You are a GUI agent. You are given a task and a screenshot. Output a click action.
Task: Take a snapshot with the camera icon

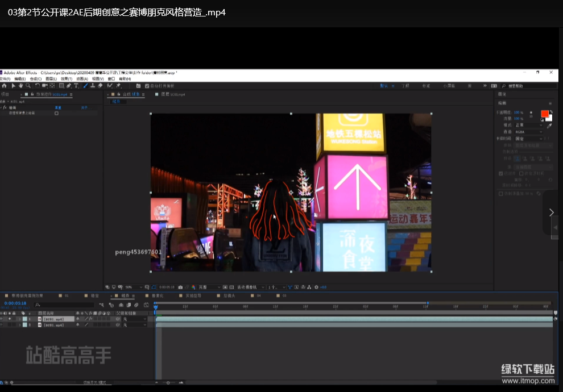point(180,287)
